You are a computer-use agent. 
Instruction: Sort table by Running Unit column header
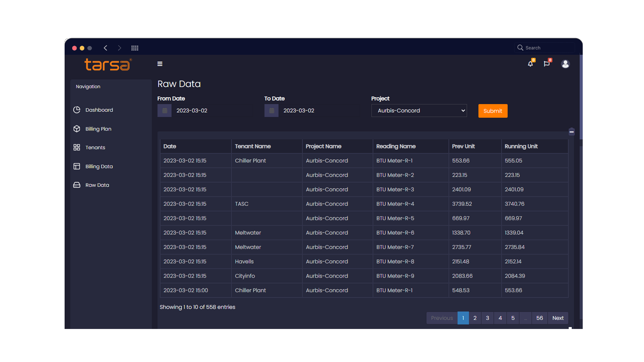[521, 147]
